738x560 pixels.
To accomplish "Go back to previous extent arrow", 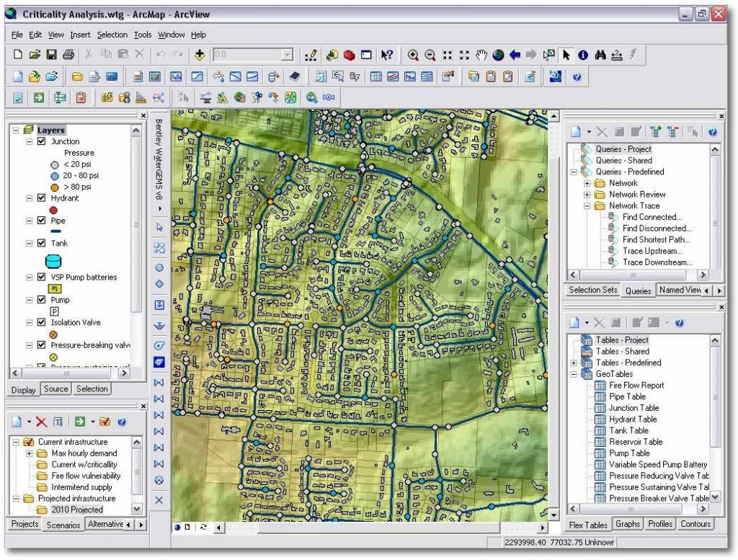I will tap(515, 55).
